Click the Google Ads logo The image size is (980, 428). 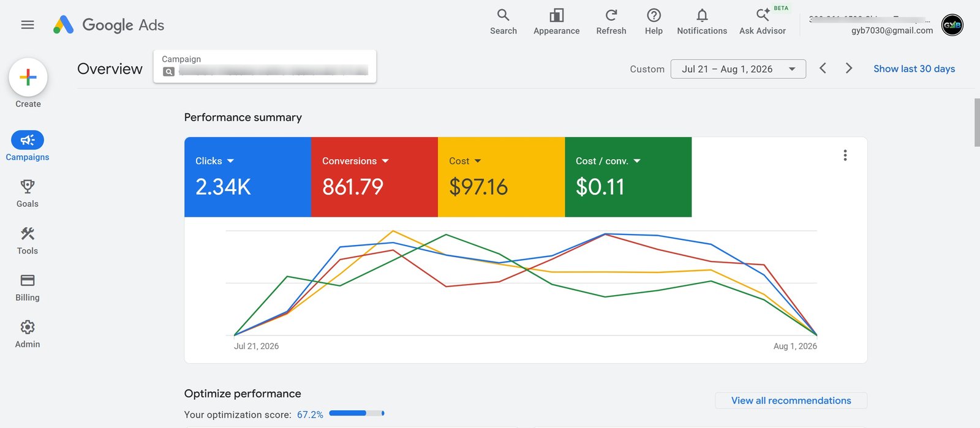coord(108,25)
